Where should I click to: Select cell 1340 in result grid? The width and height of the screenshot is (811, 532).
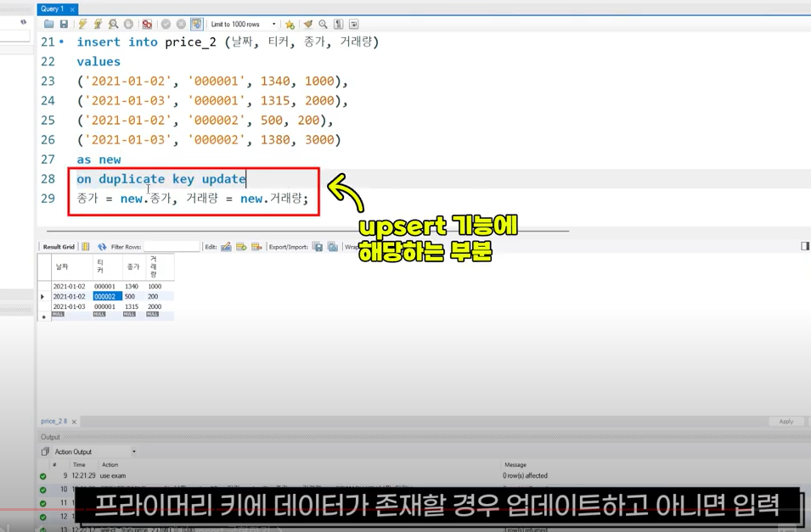(x=134, y=286)
